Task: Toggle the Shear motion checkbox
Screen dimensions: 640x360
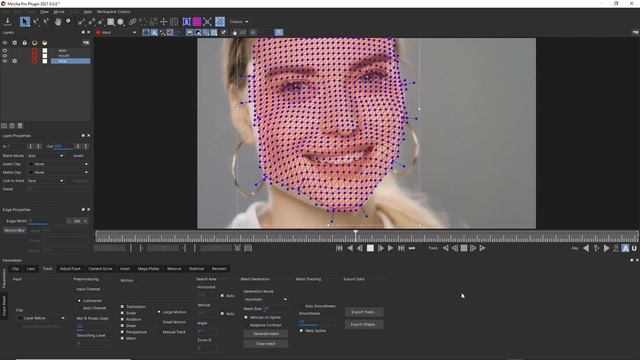Action: click(x=122, y=325)
